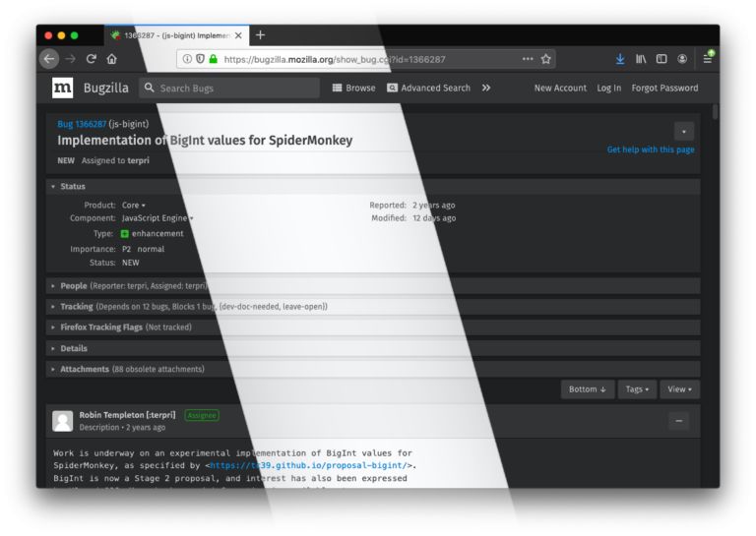Go back with the browser back arrow

(x=48, y=59)
